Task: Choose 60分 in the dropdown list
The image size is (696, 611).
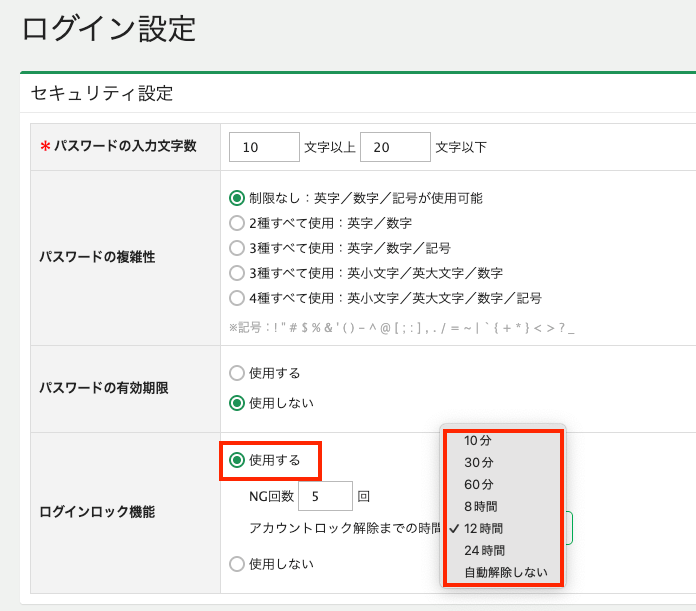Action: click(478, 484)
